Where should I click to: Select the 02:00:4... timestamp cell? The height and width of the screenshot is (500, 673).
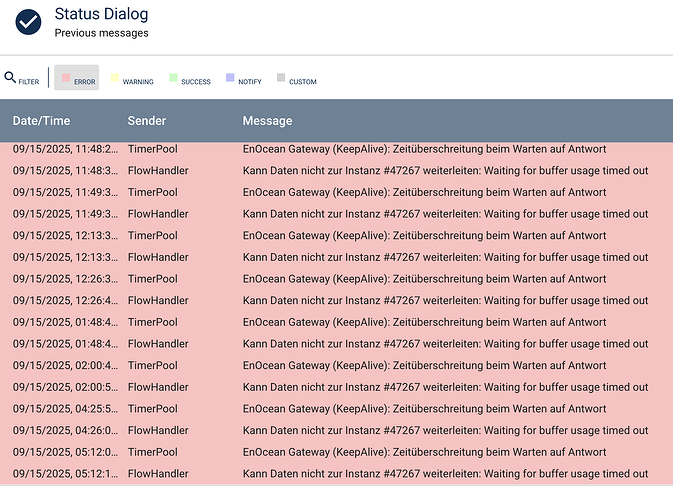pos(65,365)
